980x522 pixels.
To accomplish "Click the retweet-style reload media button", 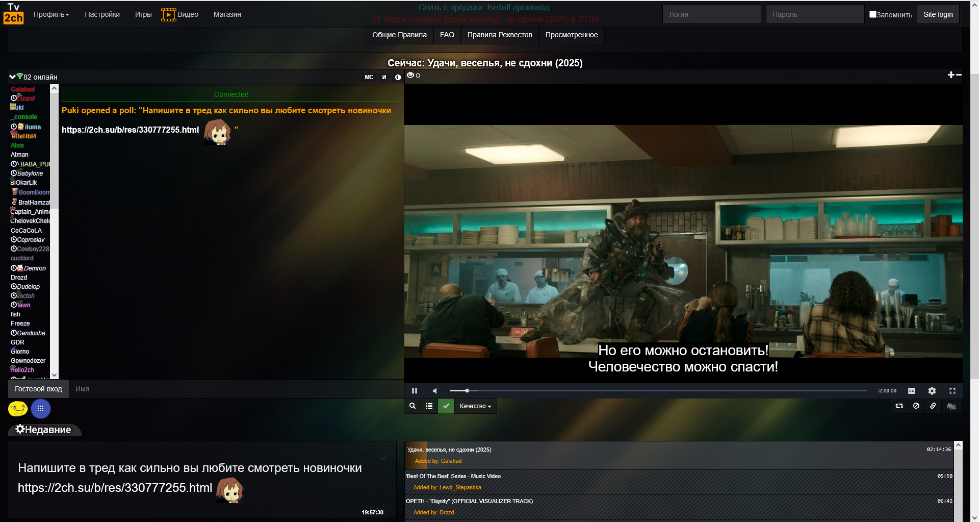I will 899,406.
